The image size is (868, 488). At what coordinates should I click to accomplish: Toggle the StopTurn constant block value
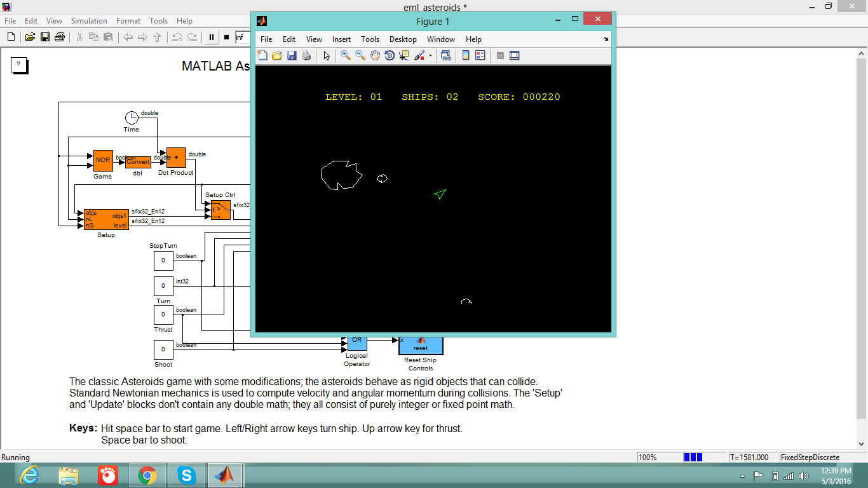coord(163,261)
